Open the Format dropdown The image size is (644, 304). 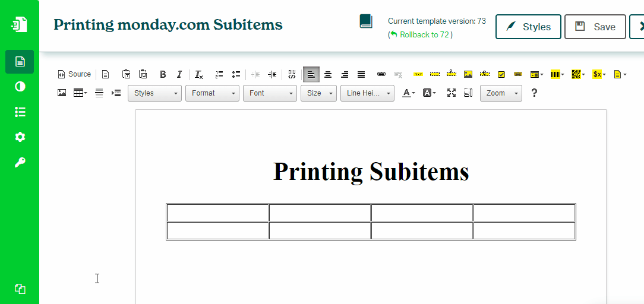(x=212, y=93)
